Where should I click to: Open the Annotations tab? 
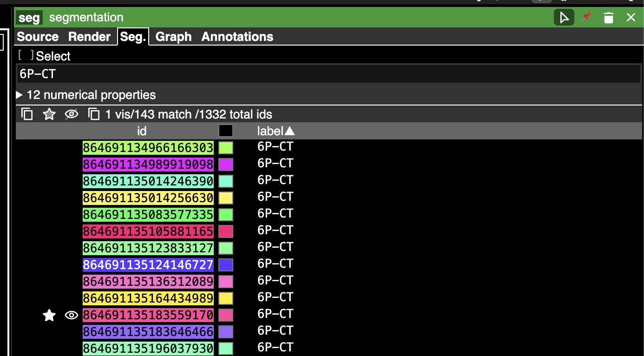237,37
